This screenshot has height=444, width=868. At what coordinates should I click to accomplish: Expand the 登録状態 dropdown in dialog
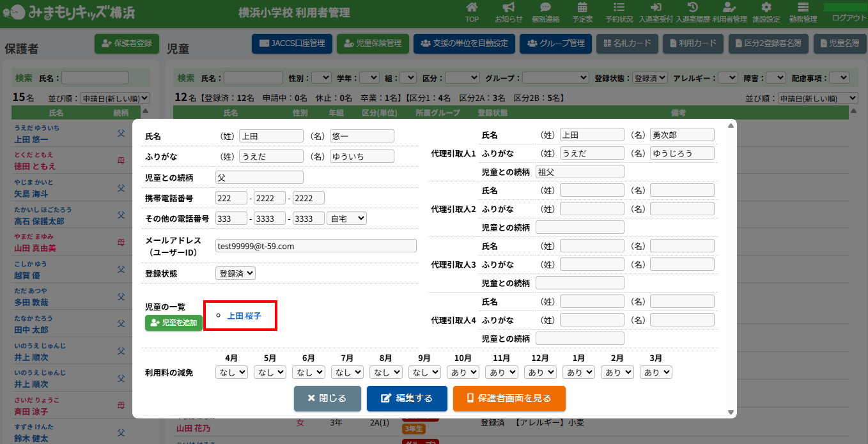[235, 273]
